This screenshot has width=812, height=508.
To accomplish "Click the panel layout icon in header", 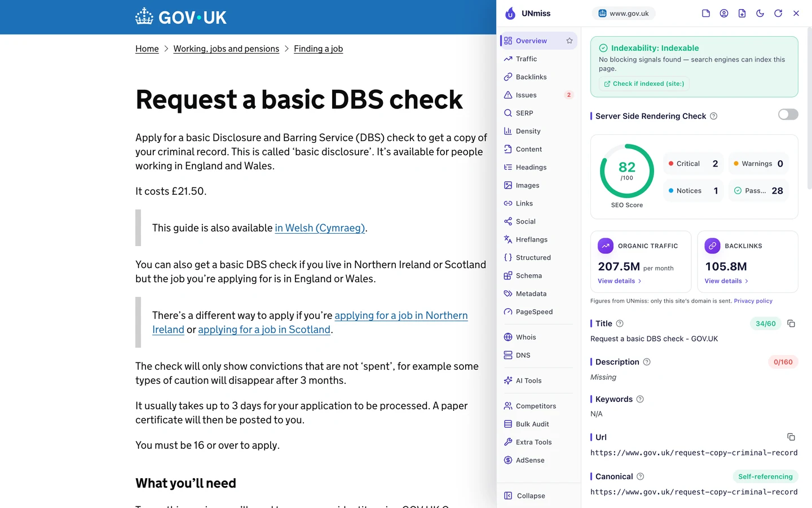I will 706,13.
